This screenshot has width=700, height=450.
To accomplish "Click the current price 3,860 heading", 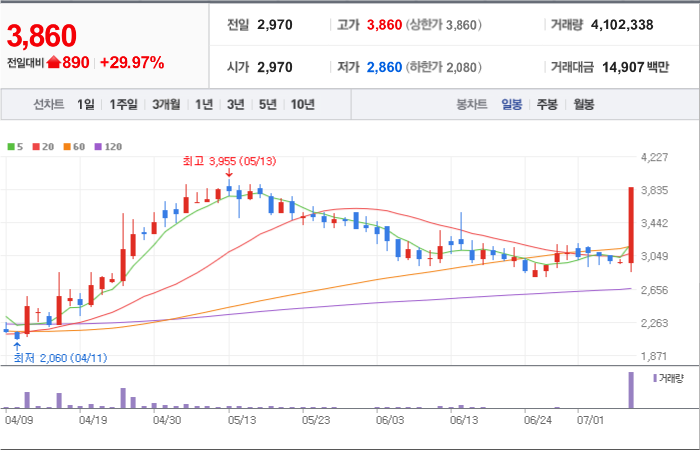I will point(42,36).
